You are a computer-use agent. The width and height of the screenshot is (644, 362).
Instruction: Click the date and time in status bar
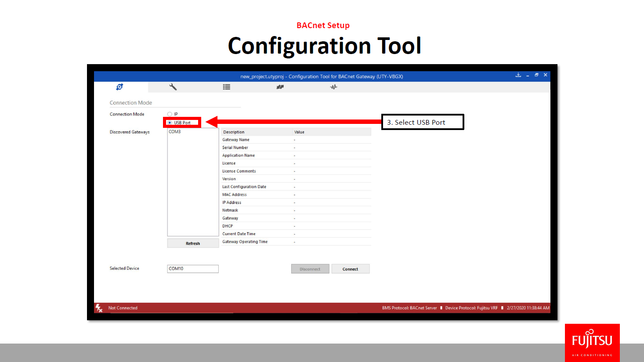click(528, 308)
